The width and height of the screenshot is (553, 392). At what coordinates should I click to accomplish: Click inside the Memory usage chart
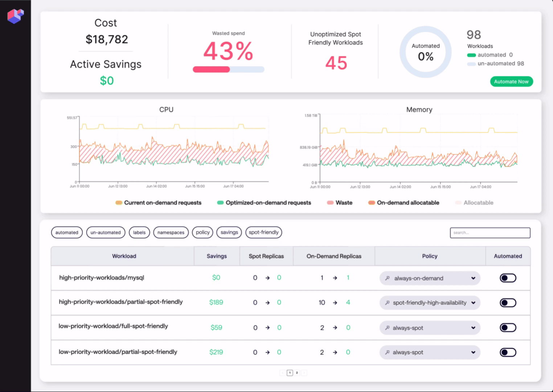pyautogui.click(x=419, y=148)
